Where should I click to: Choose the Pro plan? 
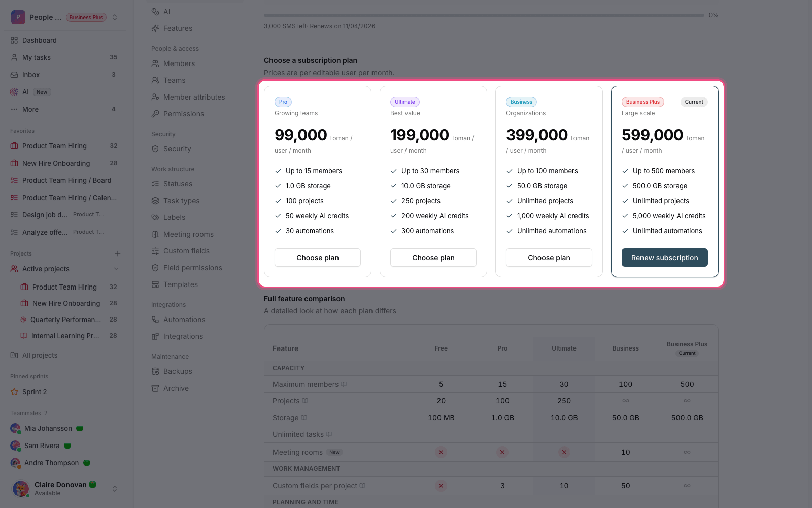click(318, 258)
